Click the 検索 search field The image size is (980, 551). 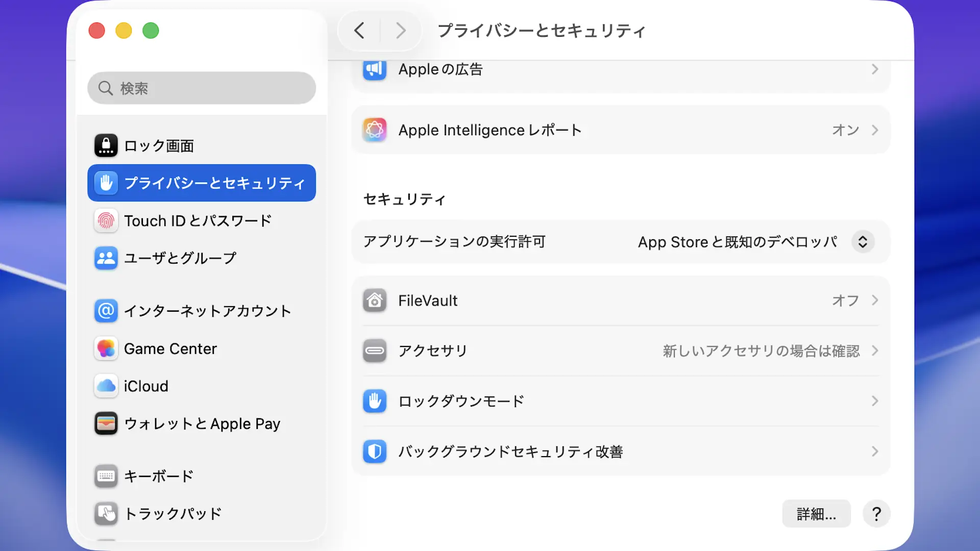pyautogui.click(x=202, y=88)
